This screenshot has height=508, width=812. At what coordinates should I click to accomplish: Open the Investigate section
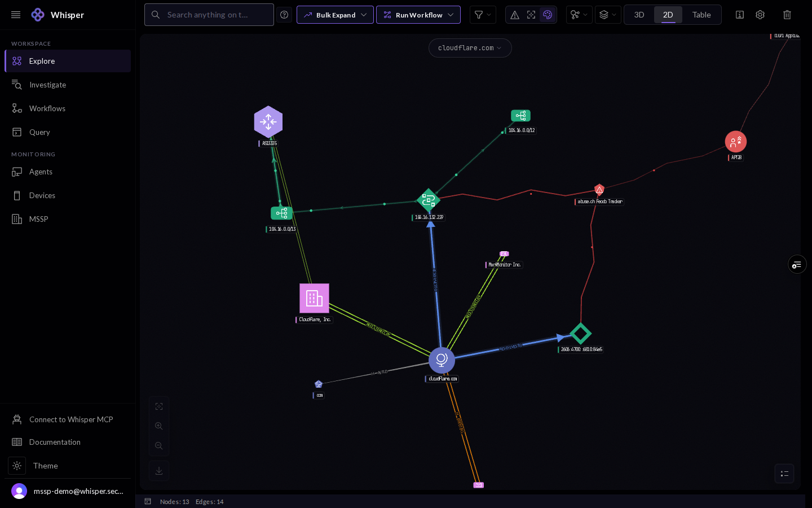tap(68, 85)
